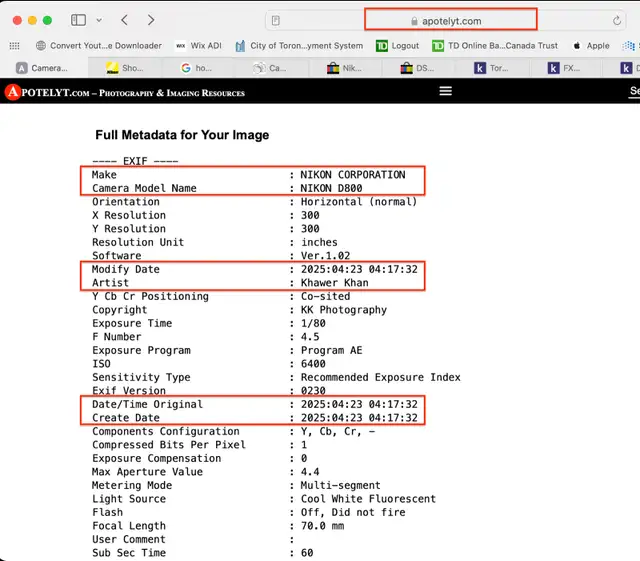Click the Exposure Time 1/80 value
This screenshot has width=640, height=561.
(x=313, y=323)
